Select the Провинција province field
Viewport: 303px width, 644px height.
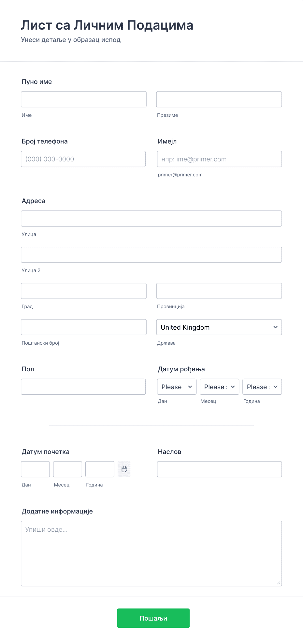(219, 291)
